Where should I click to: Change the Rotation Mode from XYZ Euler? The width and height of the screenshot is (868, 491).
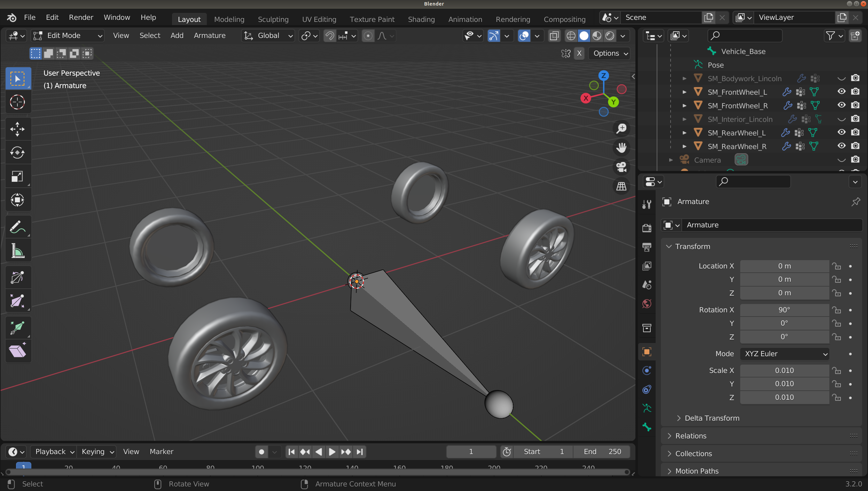tap(784, 353)
